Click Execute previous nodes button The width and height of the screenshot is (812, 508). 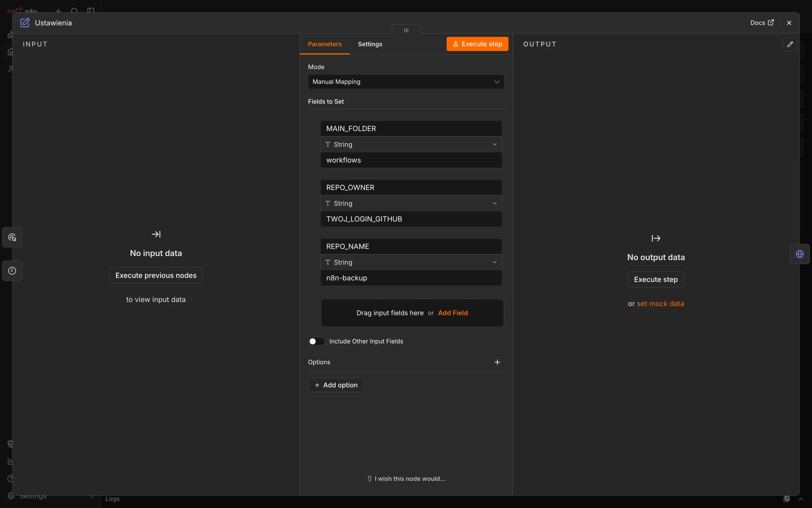(x=156, y=275)
